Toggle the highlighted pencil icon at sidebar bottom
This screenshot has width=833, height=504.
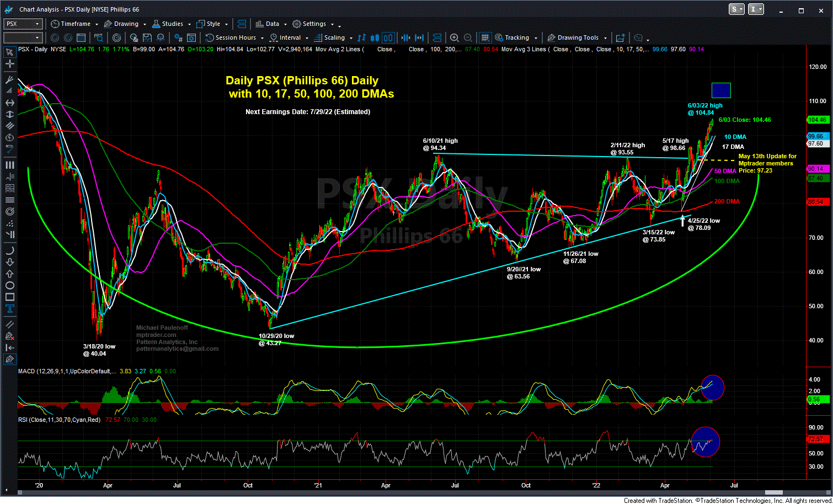click(x=9, y=360)
